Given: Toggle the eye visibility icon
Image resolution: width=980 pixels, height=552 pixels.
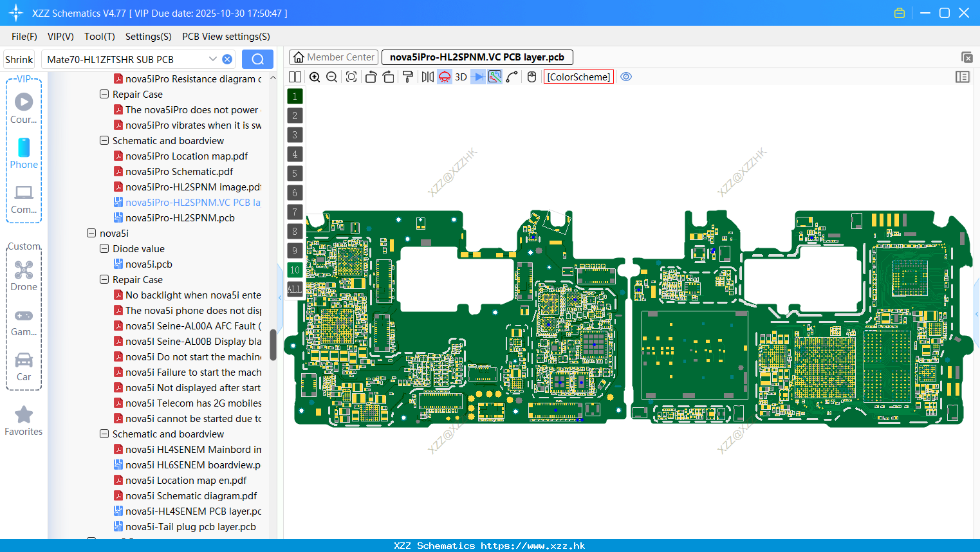Looking at the screenshot, I should [x=626, y=77].
